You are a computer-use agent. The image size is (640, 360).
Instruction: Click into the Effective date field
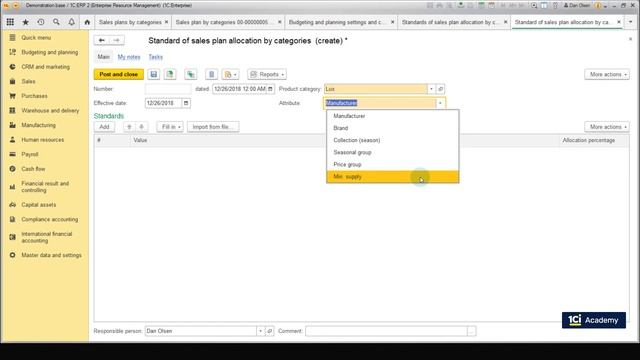(163, 103)
